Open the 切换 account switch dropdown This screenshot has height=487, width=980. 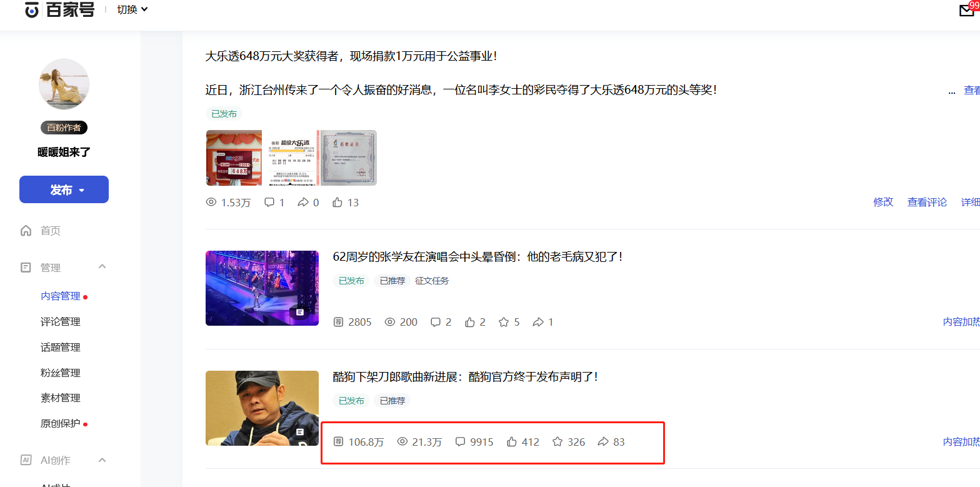coord(132,9)
